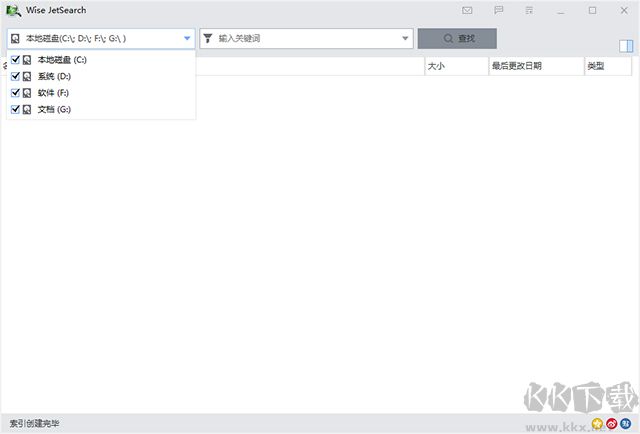Image resolution: width=640 pixels, height=434 pixels.
Task: Click the 索引创建完毕 status text
Action: 34,424
